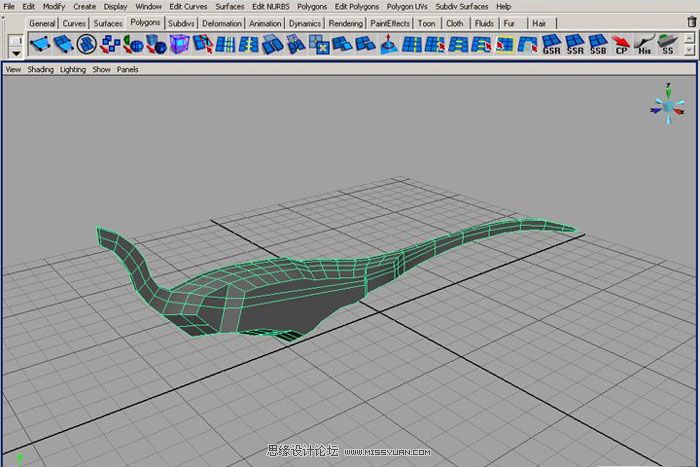Switch to the Surfaces shelf tab
This screenshot has height=467, width=700.
pyautogui.click(x=108, y=23)
